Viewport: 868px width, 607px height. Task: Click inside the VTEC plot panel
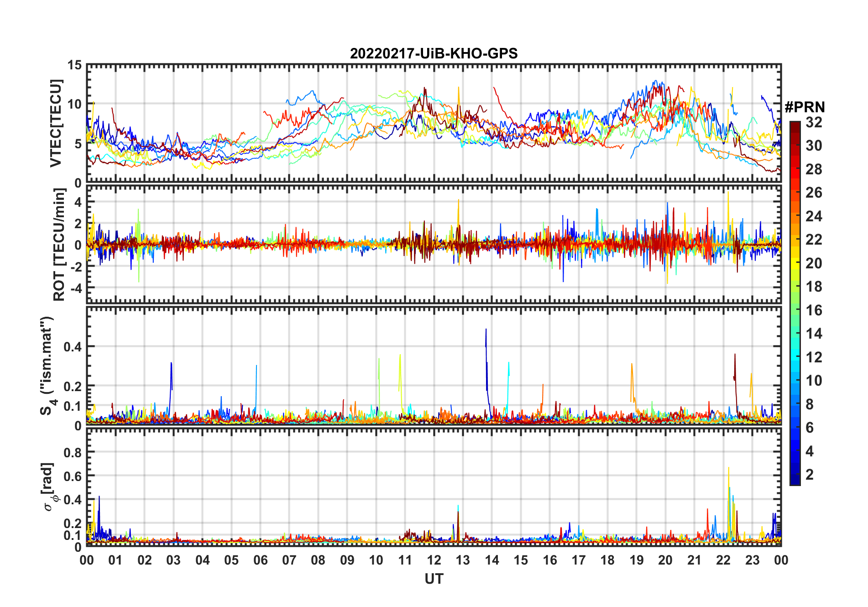(434, 124)
